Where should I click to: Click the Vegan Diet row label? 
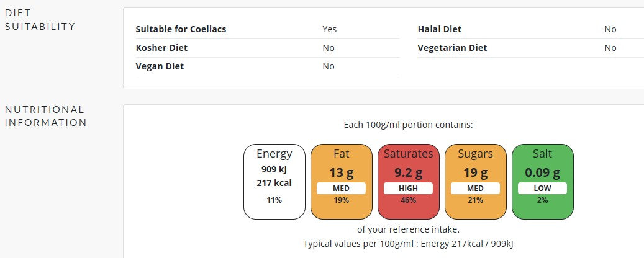pos(160,66)
